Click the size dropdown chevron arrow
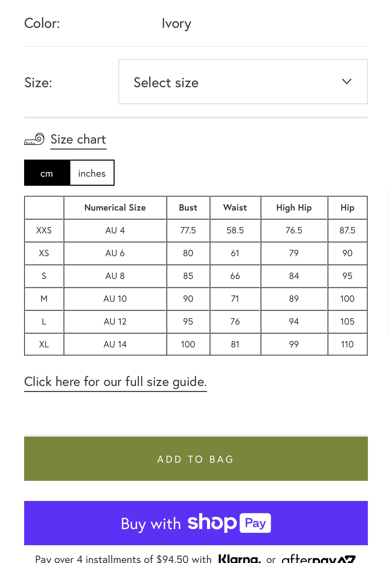 tap(346, 81)
